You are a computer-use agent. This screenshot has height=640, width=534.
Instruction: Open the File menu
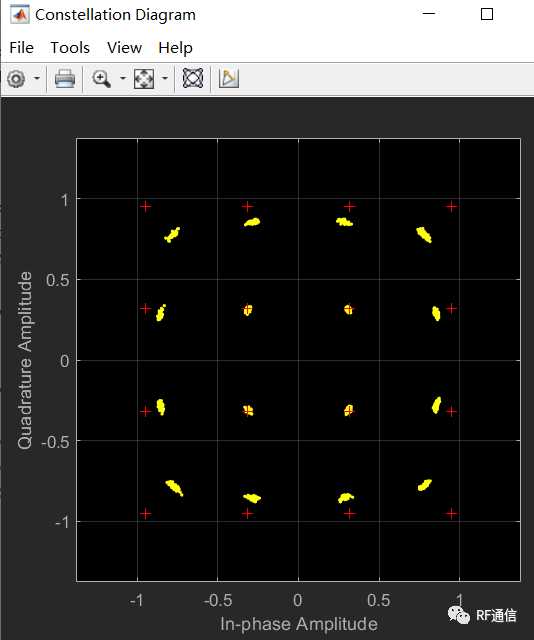pyautogui.click(x=21, y=48)
